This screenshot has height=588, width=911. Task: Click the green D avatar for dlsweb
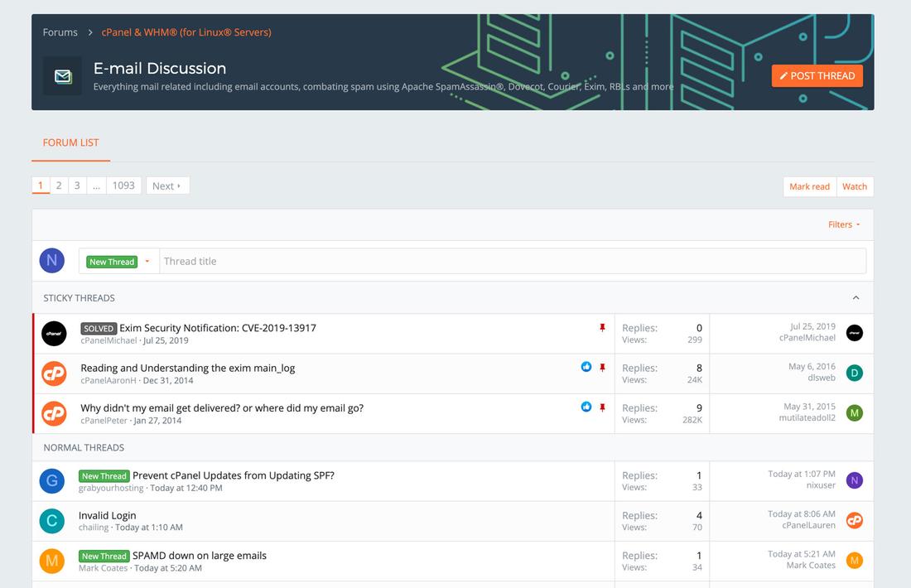coord(854,373)
